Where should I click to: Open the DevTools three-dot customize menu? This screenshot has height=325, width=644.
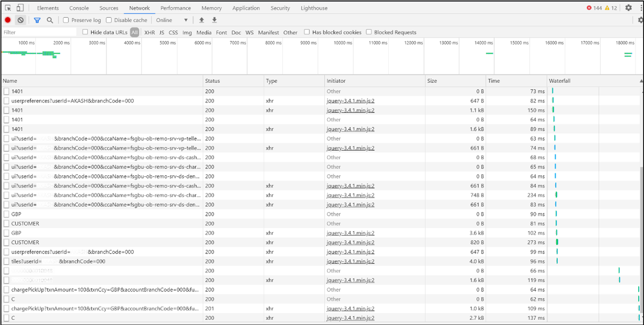pos(641,8)
